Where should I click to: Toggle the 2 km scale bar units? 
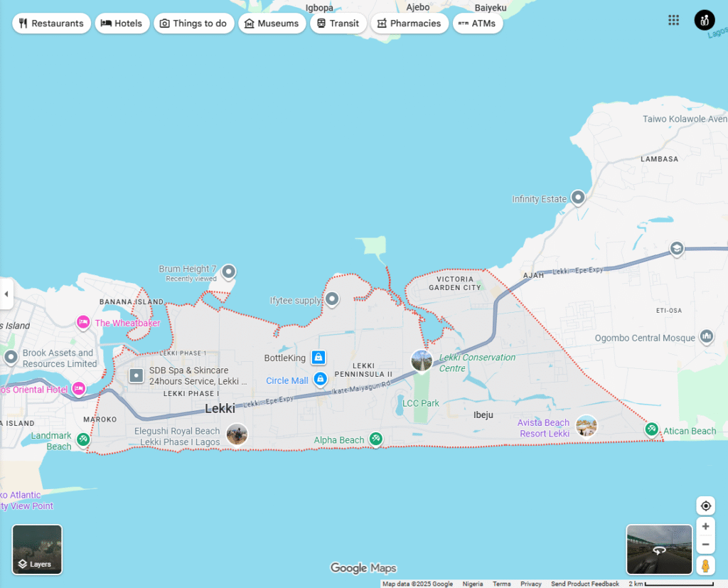[x=671, y=584]
